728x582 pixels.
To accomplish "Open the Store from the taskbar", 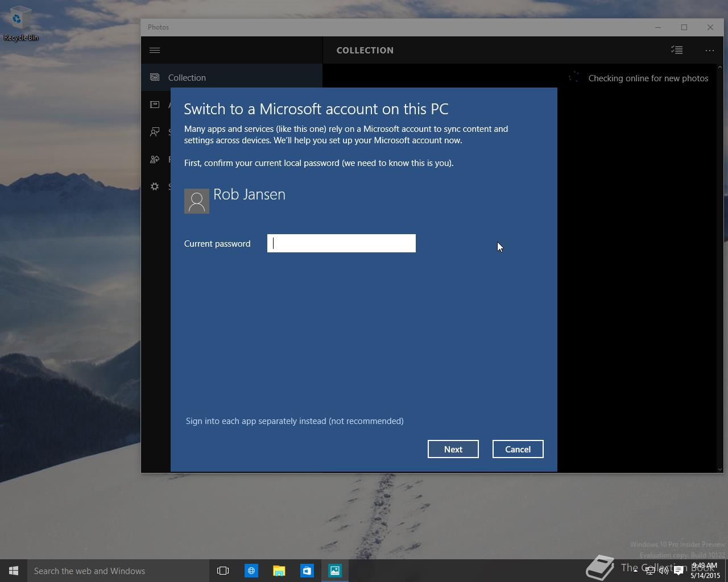I will (307, 571).
